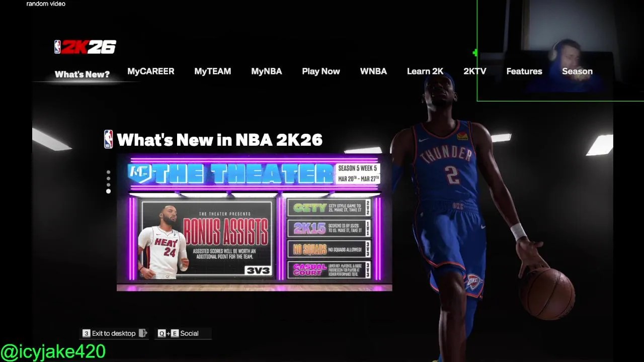This screenshot has height=362, width=644.
Task: Go to the MyTEAM tab
Action: click(213, 71)
